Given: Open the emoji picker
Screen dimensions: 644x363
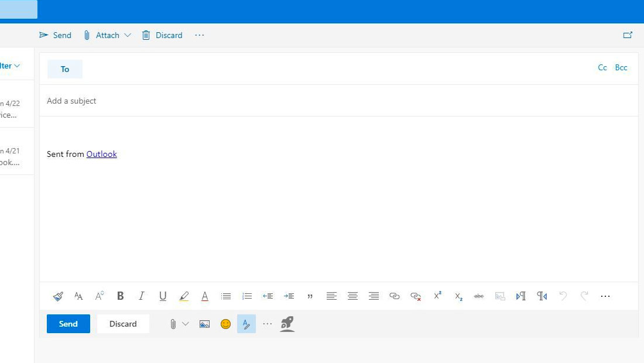Looking at the screenshot, I should [x=225, y=324].
